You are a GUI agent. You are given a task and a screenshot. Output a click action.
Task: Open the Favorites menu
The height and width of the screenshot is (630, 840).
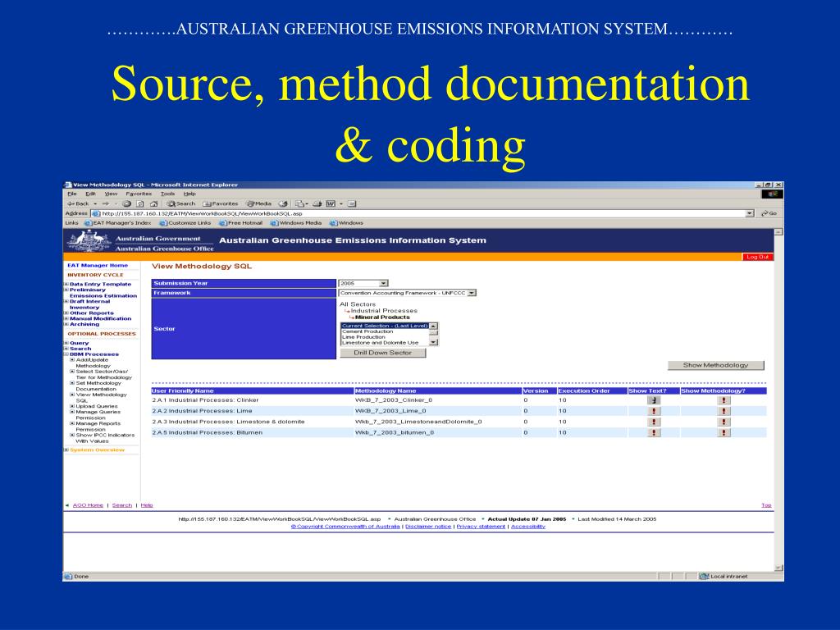[x=139, y=194]
